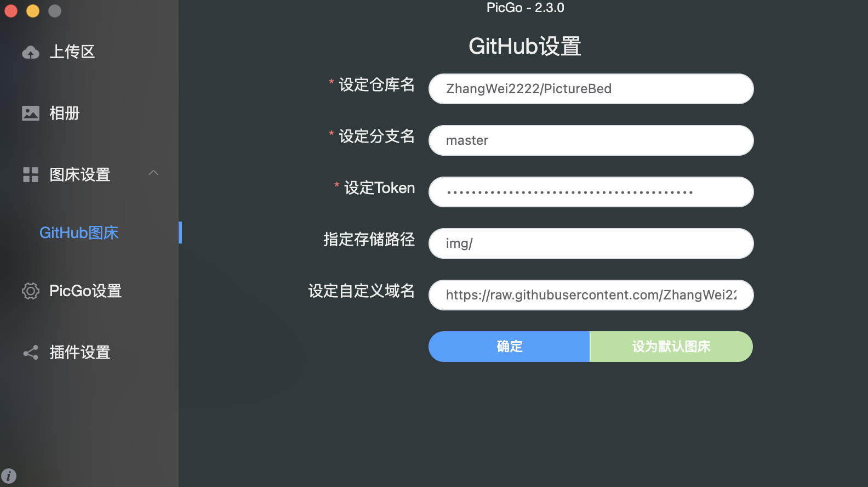The width and height of the screenshot is (868, 487).
Task: Click the blue 确定 button
Action: 509,347
